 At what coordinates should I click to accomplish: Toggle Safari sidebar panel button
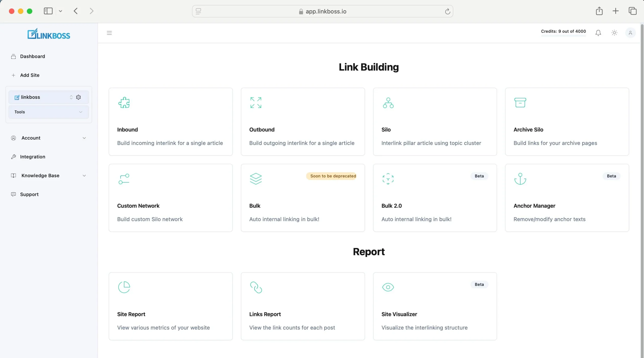pos(48,11)
